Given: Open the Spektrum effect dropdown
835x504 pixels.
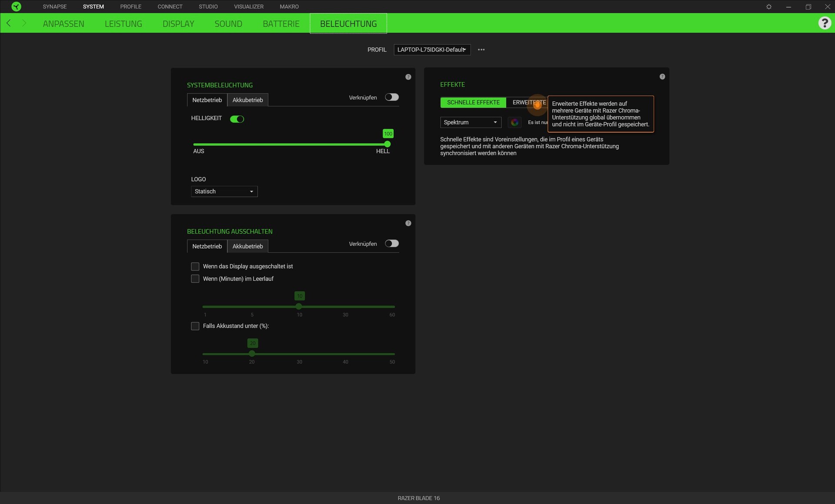Looking at the screenshot, I should click(471, 123).
